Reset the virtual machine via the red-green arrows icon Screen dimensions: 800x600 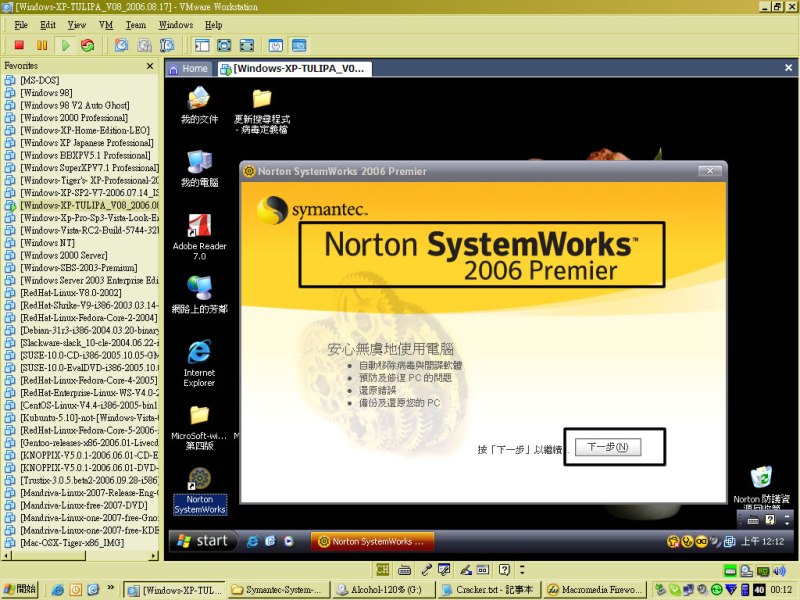[88, 45]
